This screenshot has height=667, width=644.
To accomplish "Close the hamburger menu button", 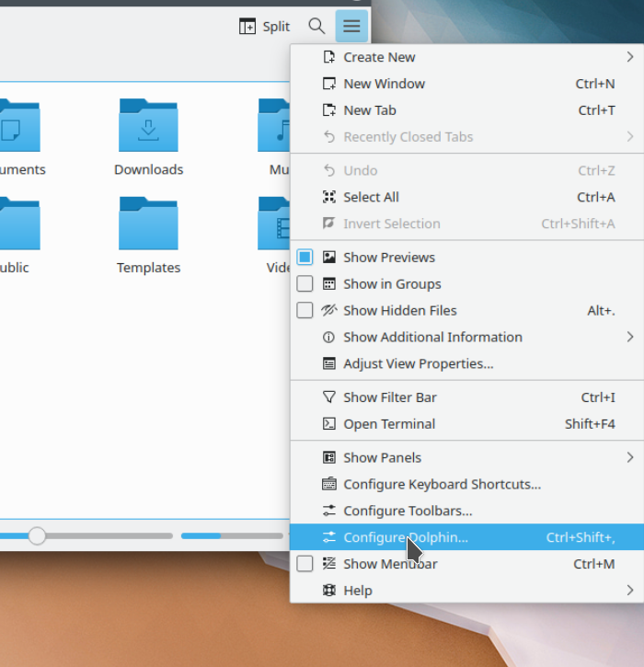I will (x=351, y=27).
